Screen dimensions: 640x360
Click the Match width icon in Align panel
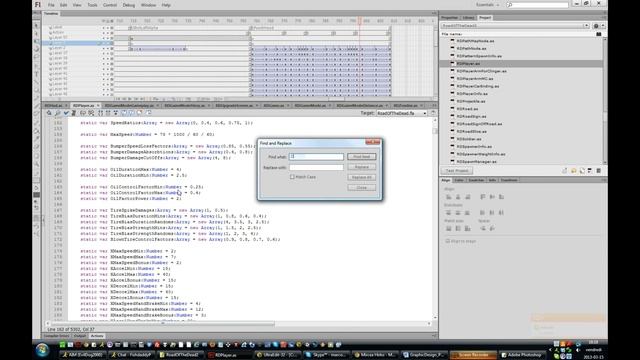(449, 228)
